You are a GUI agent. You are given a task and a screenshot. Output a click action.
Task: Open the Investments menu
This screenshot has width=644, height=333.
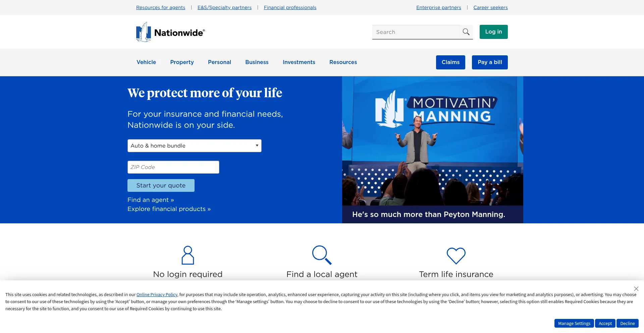click(299, 62)
